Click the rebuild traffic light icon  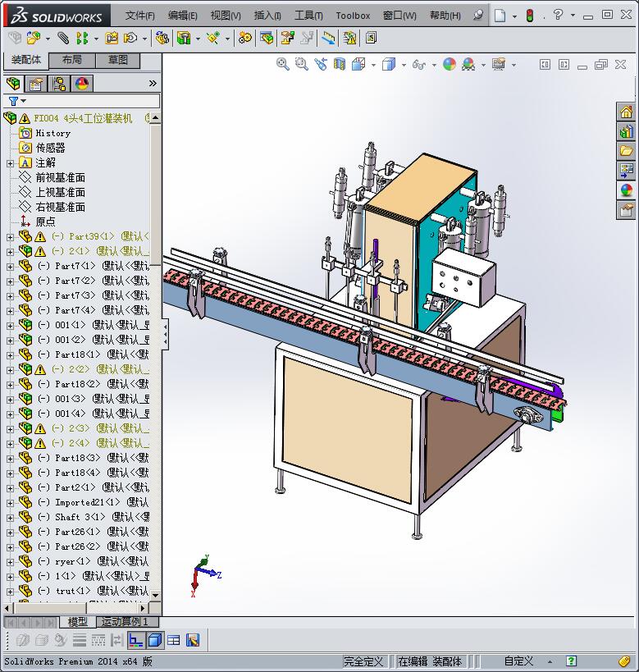(x=530, y=16)
